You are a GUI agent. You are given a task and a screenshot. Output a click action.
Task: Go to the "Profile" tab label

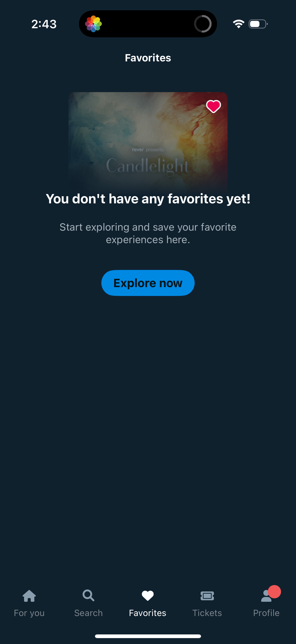tap(266, 613)
